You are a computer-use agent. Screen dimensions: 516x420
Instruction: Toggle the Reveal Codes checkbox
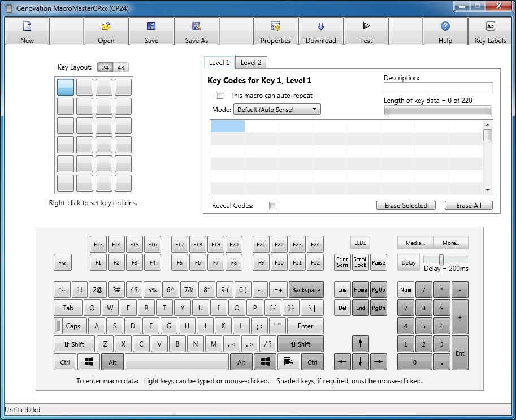272,206
